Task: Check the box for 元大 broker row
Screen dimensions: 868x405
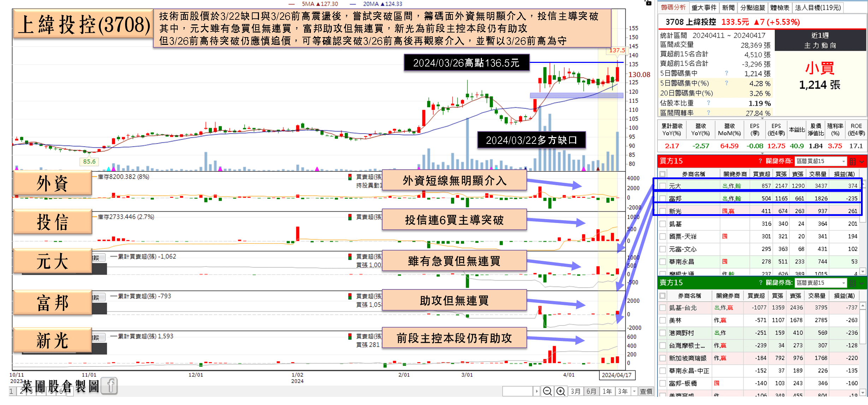Action: tap(663, 186)
